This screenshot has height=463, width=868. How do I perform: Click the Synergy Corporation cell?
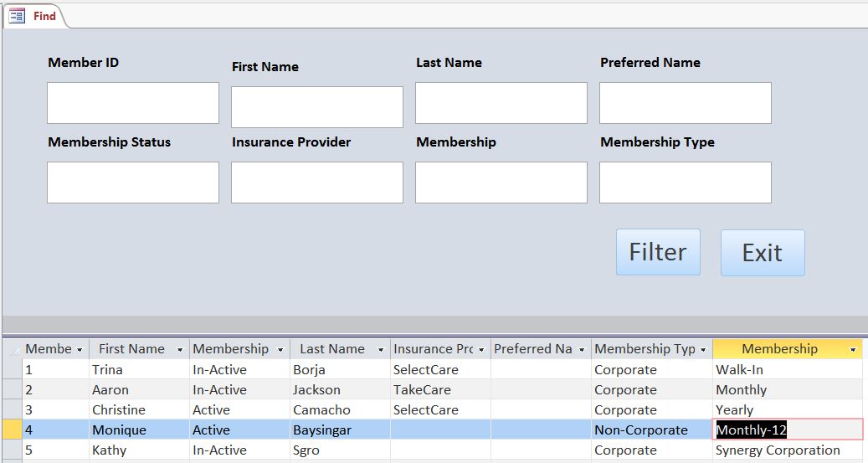coord(787,450)
